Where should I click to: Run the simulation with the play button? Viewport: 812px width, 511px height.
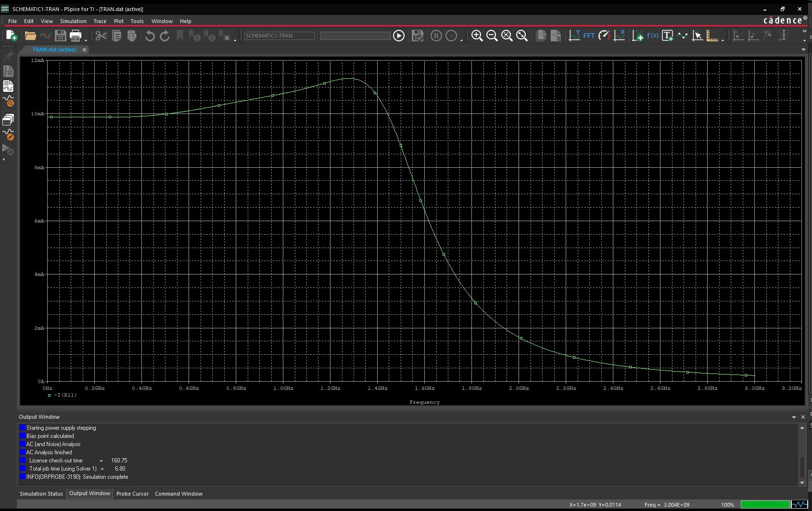pyautogui.click(x=399, y=36)
